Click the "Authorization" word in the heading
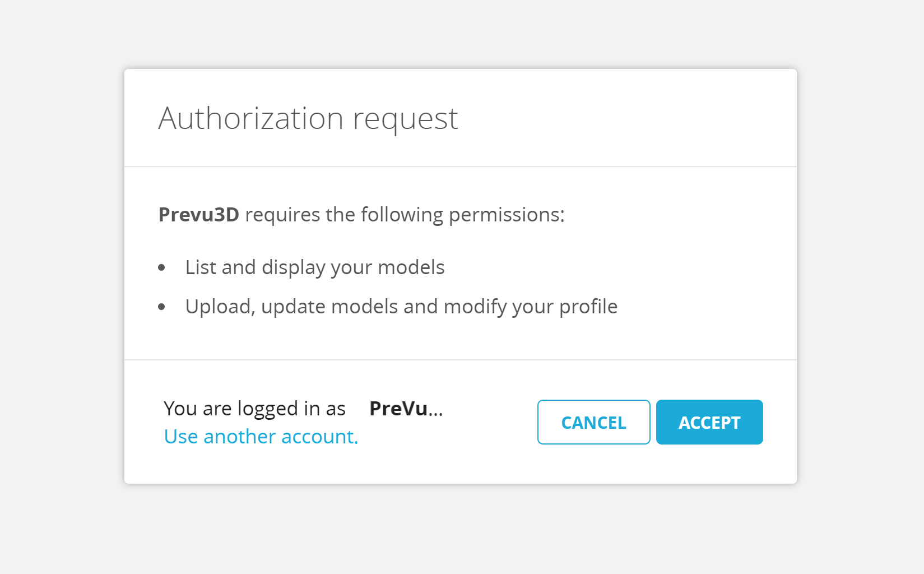The width and height of the screenshot is (924, 574). pos(250,118)
